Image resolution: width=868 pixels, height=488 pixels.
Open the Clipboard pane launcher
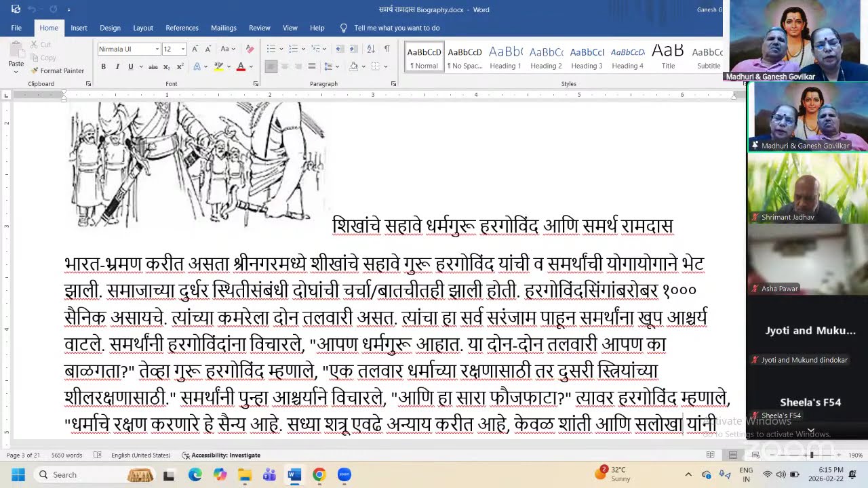pyautogui.click(x=88, y=83)
